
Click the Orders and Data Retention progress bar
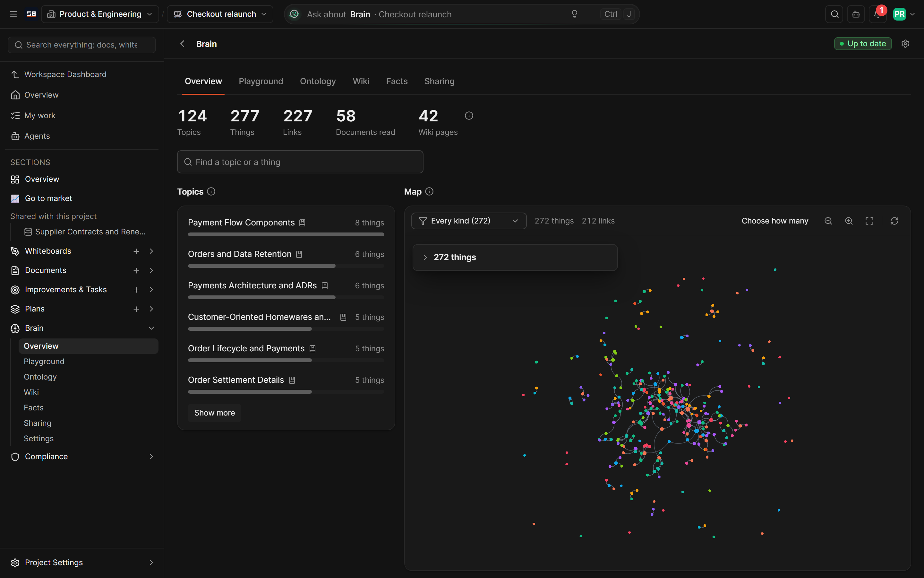pyautogui.click(x=286, y=266)
